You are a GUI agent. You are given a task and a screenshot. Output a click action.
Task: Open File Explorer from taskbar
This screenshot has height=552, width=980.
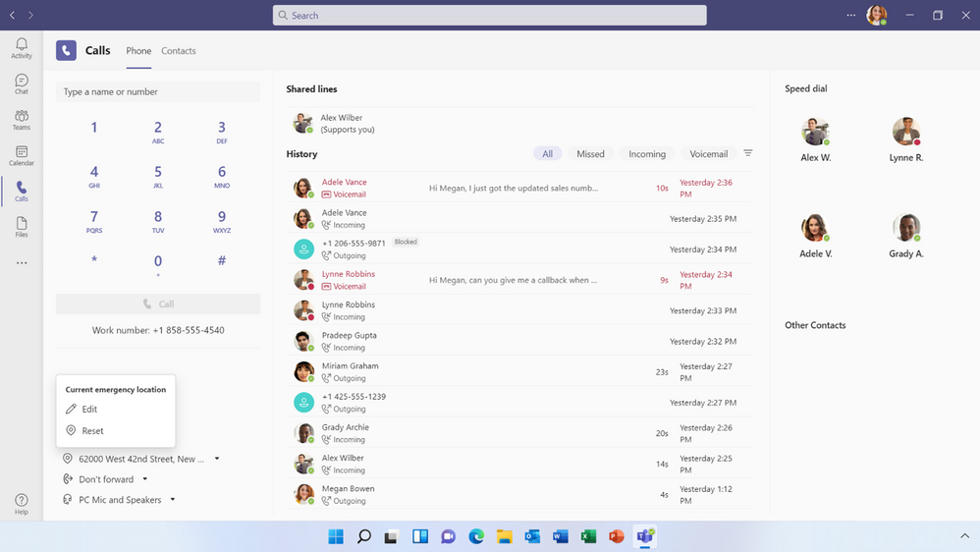point(505,536)
